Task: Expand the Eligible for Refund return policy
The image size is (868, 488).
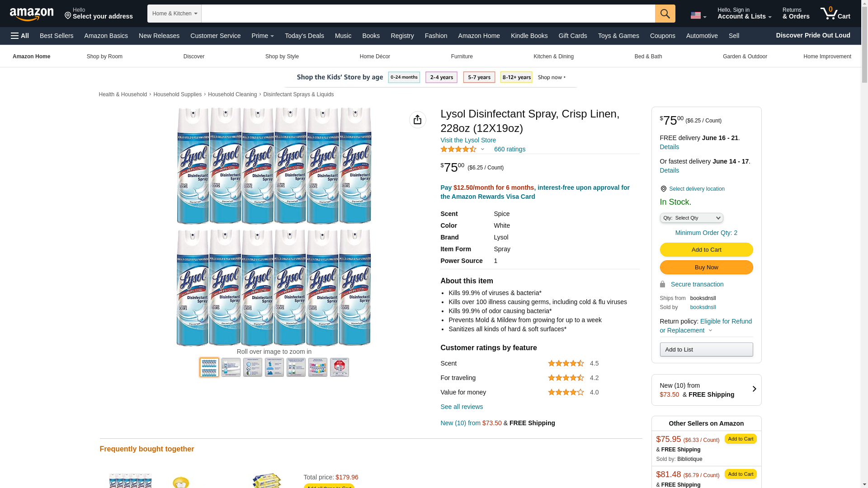Action: [x=706, y=326]
